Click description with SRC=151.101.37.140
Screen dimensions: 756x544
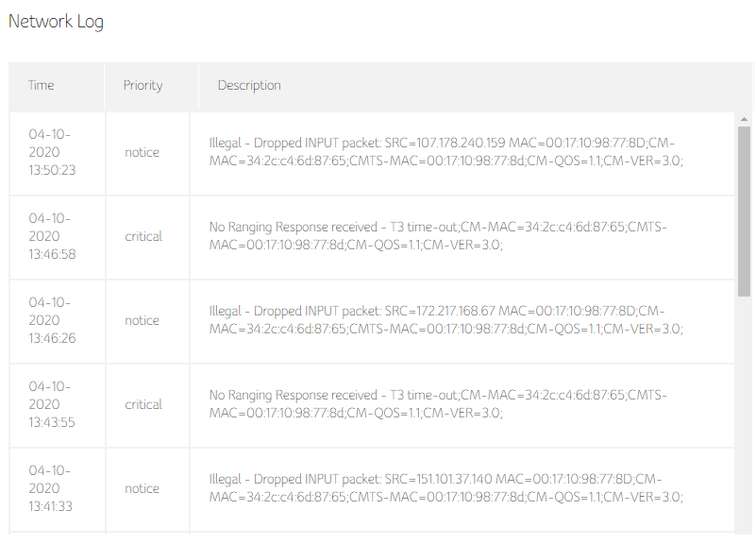click(445, 488)
